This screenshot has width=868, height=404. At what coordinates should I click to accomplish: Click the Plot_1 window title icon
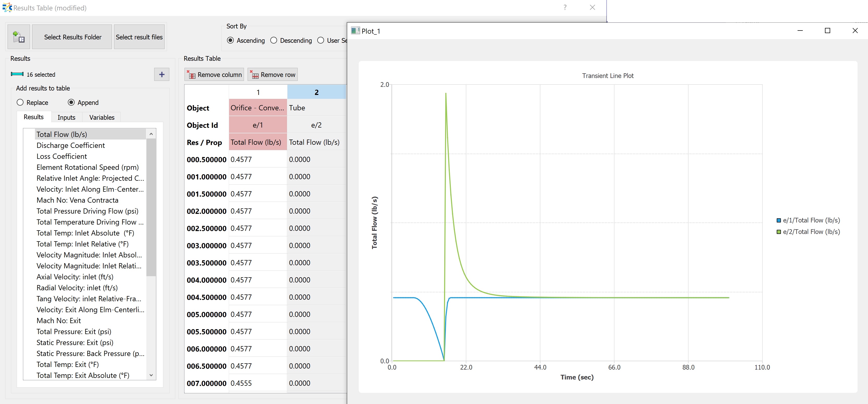pos(355,31)
